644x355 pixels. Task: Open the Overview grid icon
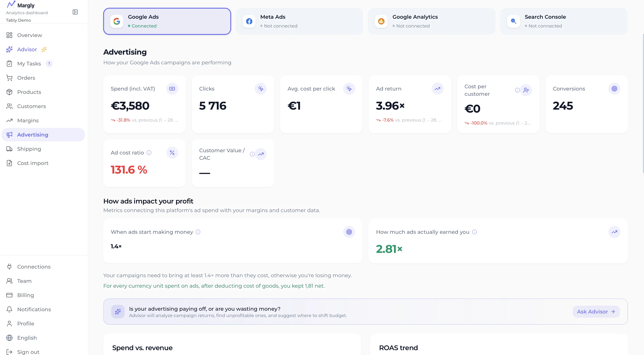point(9,35)
